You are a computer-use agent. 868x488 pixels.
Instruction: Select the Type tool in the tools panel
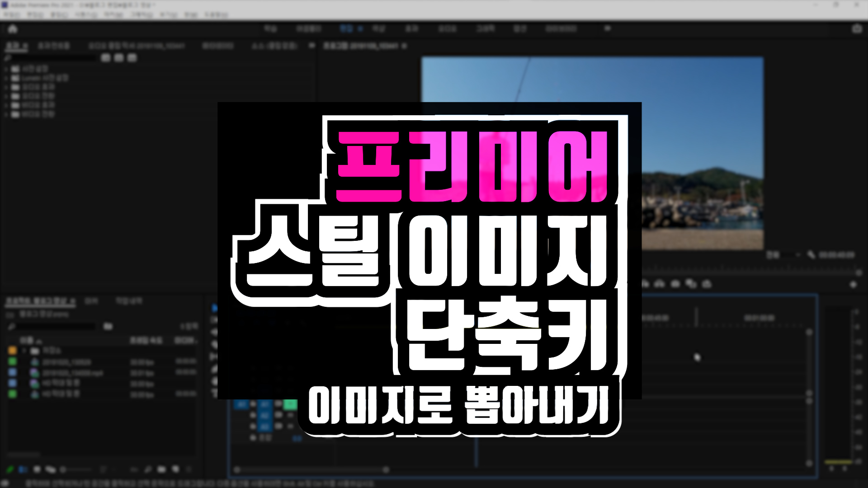(214, 392)
